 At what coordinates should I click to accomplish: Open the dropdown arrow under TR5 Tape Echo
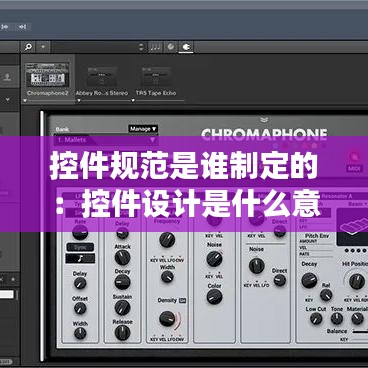point(133,100)
